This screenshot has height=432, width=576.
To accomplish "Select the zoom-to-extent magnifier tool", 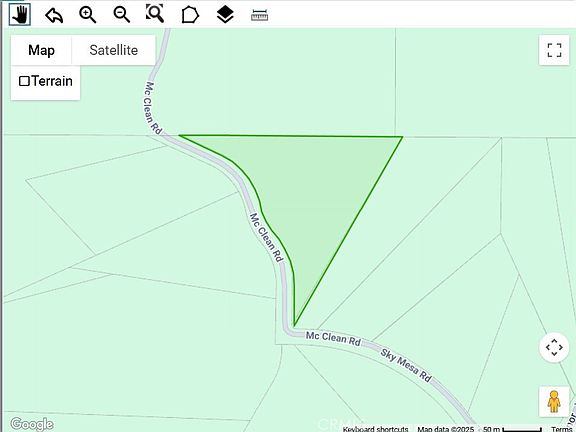I will pos(155,15).
